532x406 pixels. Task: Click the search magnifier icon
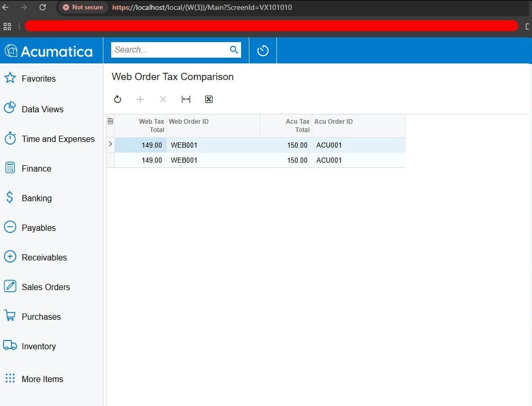pos(234,50)
